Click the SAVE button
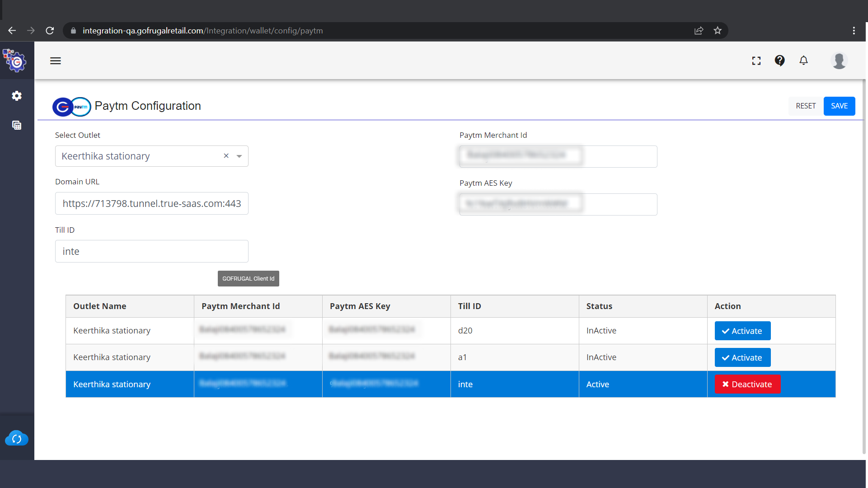 point(839,106)
